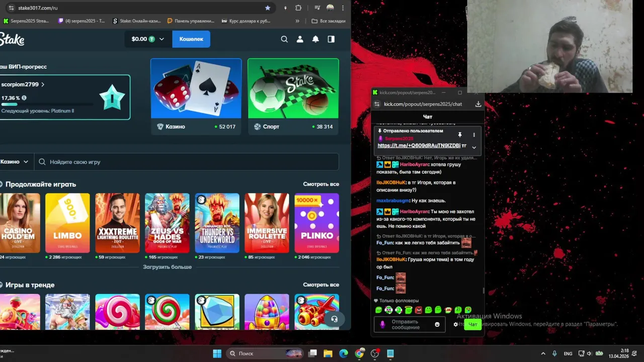
Task: Click the microphone icon in system tray
Action: click(x=554, y=353)
